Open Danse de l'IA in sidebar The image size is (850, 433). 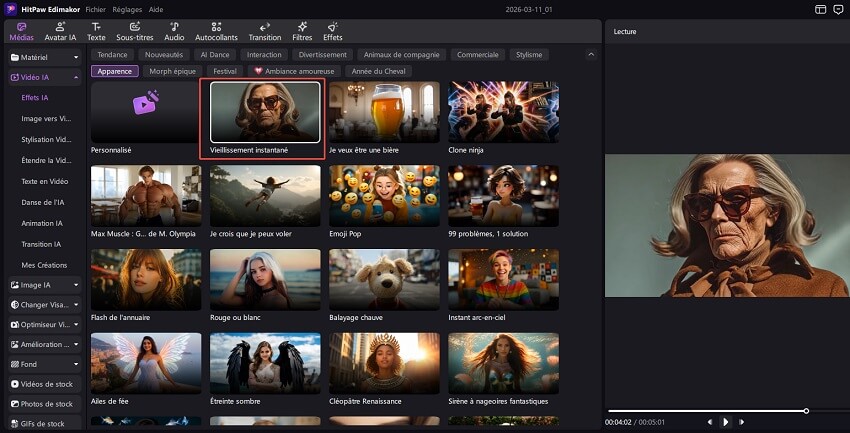42,202
